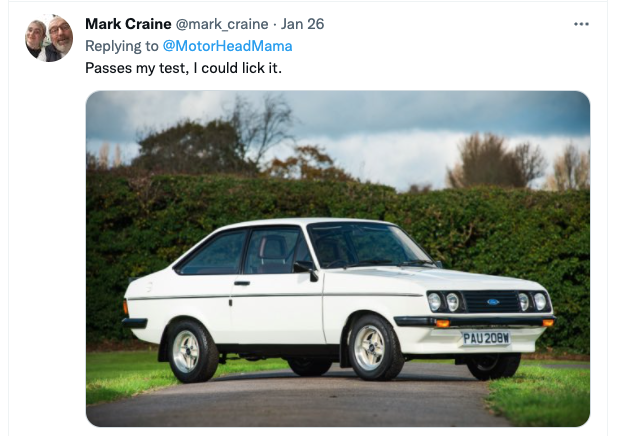624x436 pixels.
Task: Click the car's round headlights
Action: pos(443,300)
